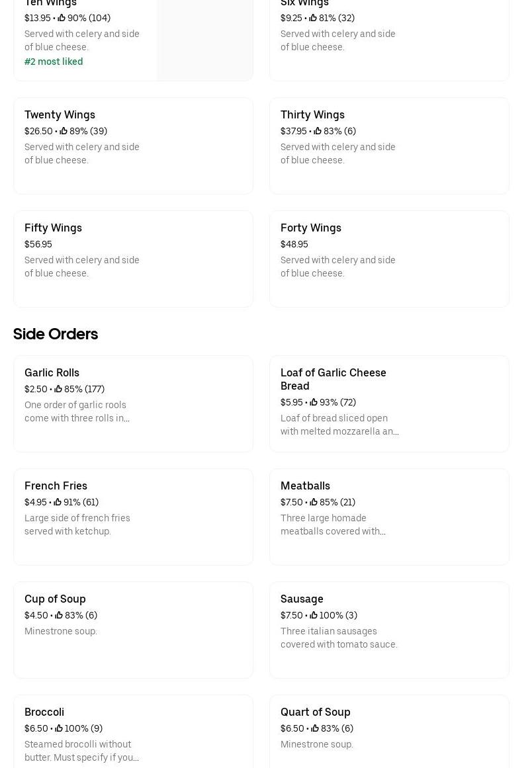
Task: Click thumbs-up icon on Twenty Wings
Action: 64,131
